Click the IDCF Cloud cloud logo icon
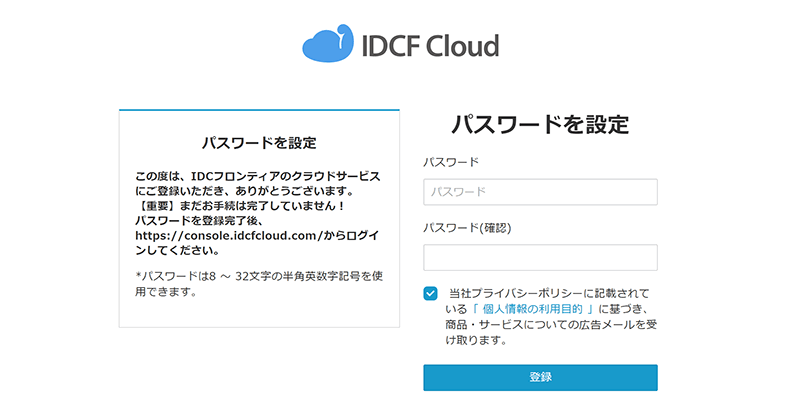800x400 pixels. click(x=327, y=45)
